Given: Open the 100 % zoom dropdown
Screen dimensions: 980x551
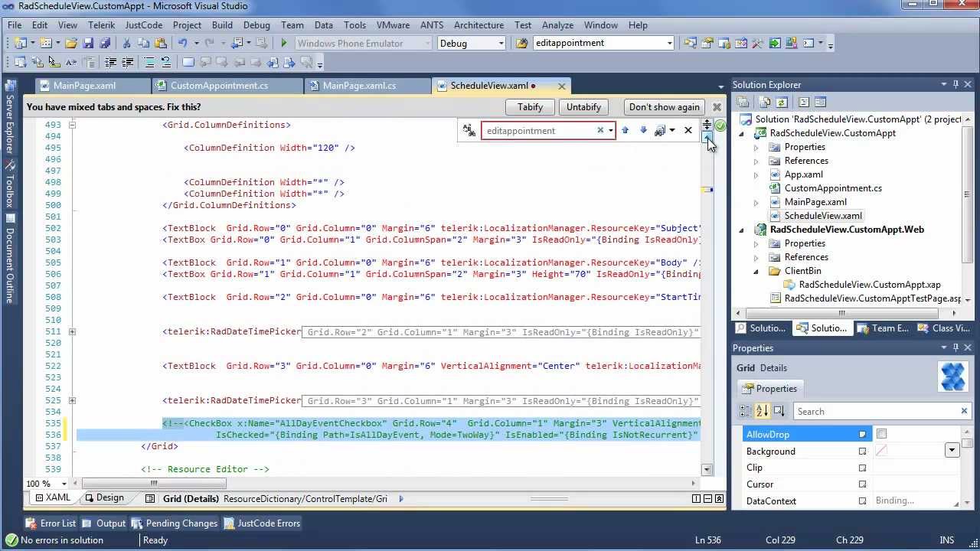Looking at the screenshot, I should (x=64, y=484).
